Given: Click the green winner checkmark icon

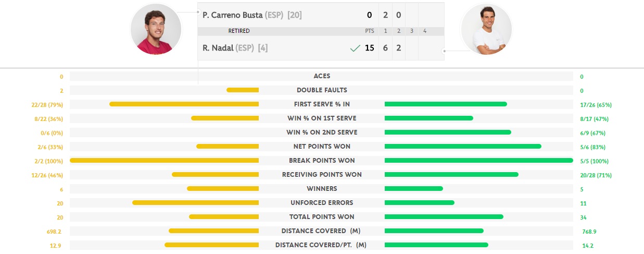Looking at the screenshot, I should [355, 48].
